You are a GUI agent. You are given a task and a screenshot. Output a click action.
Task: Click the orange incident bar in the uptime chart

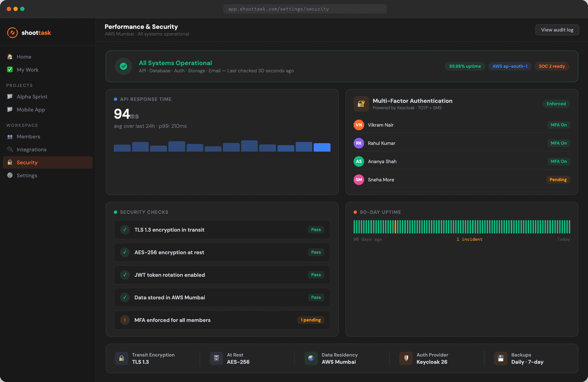tap(395, 227)
